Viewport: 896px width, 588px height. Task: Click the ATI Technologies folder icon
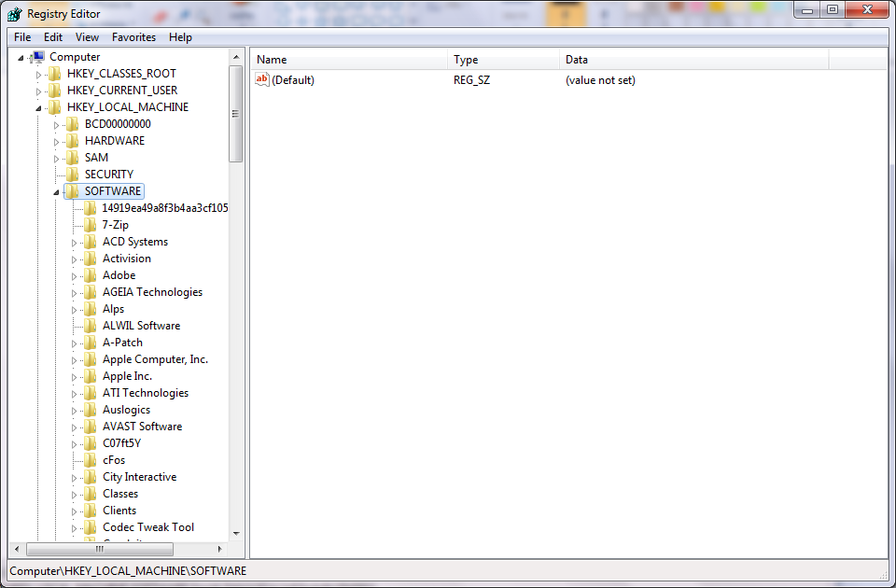[x=91, y=393]
